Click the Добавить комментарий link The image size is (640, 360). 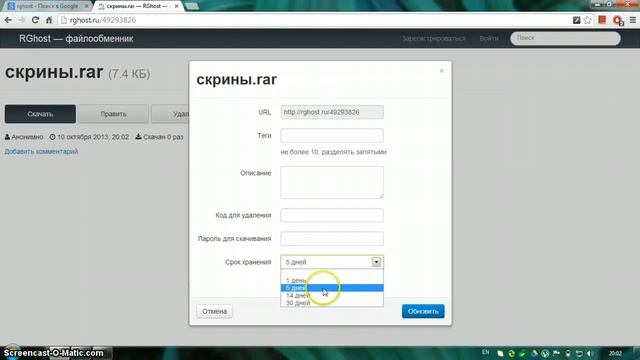[41, 151]
